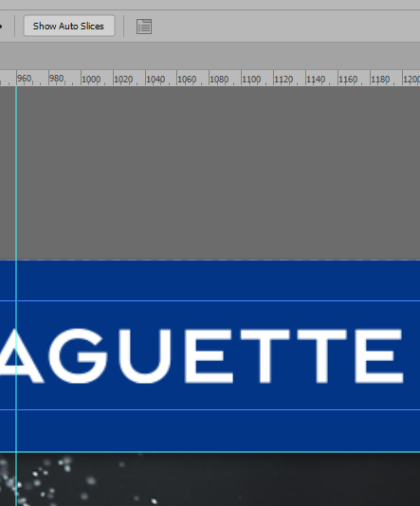Click the 1100 mark on the ruler
Image resolution: width=420 pixels, height=506 pixels.
click(x=251, y=79)
